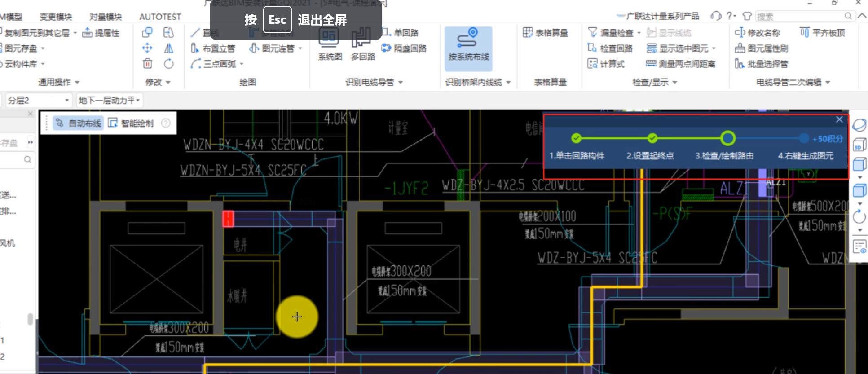
Task: Open the 系统图 system diagram tool
Action: point(330,44)
